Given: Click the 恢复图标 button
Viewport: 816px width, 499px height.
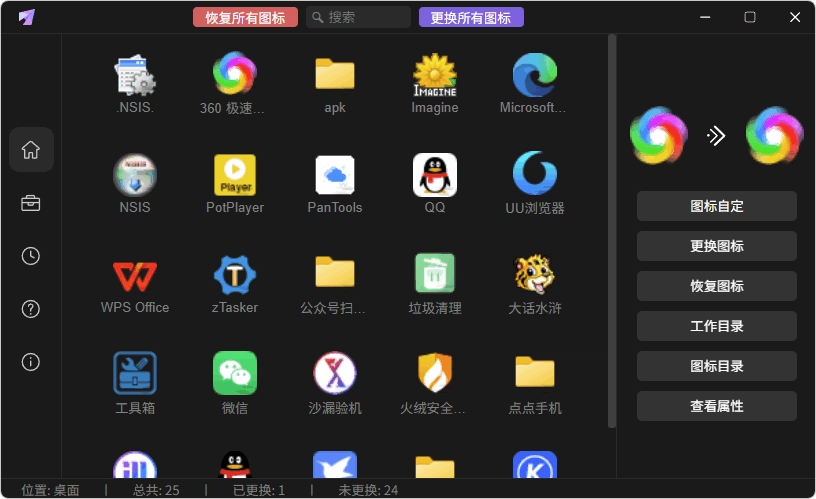Looking at the screenshot, I should (717, 286).
